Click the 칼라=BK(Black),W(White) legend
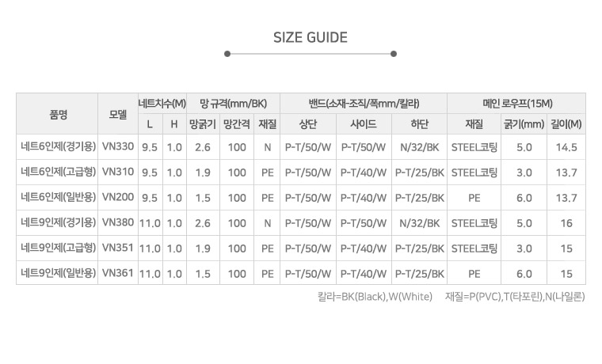 pos(375,297)
